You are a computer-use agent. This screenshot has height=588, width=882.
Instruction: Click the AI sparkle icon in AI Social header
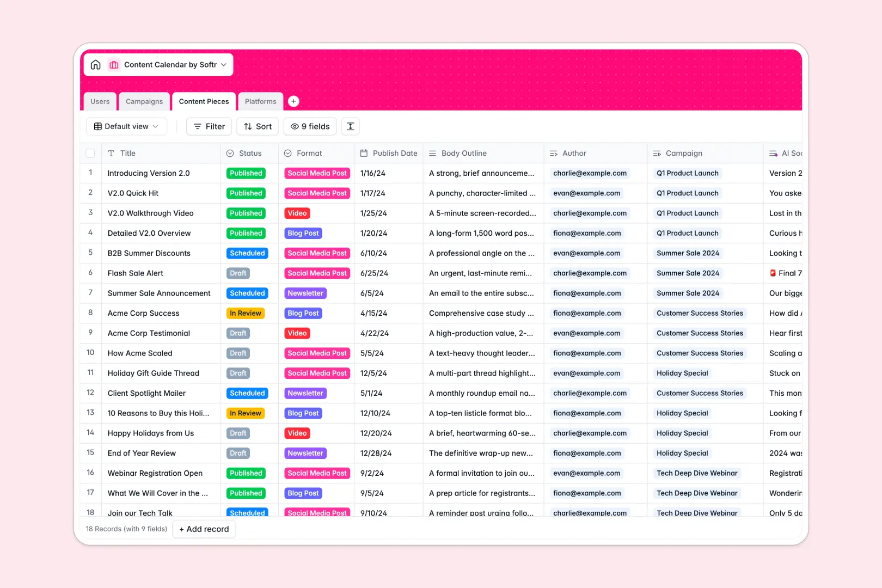point(774,153)
